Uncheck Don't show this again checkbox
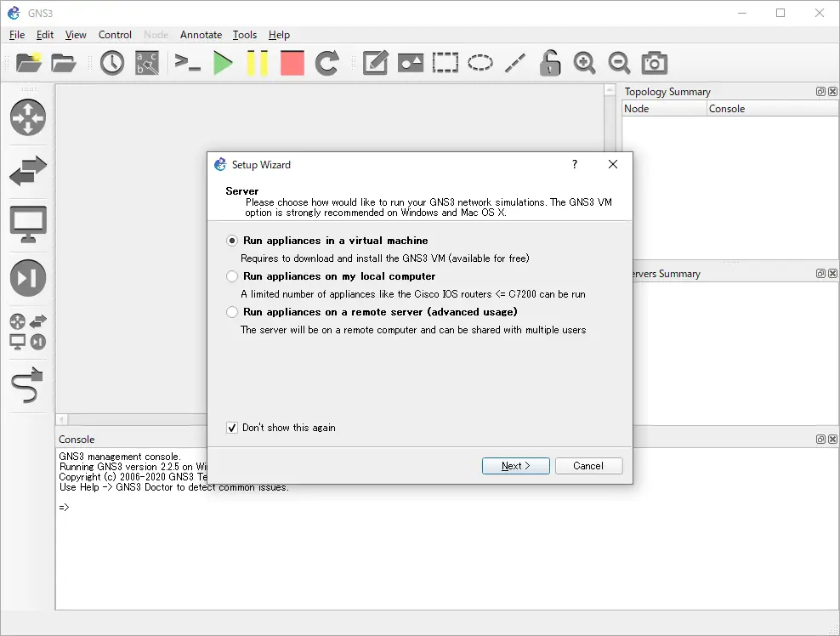The height and width of the screenshot is (636, 840). pos(232,428)
